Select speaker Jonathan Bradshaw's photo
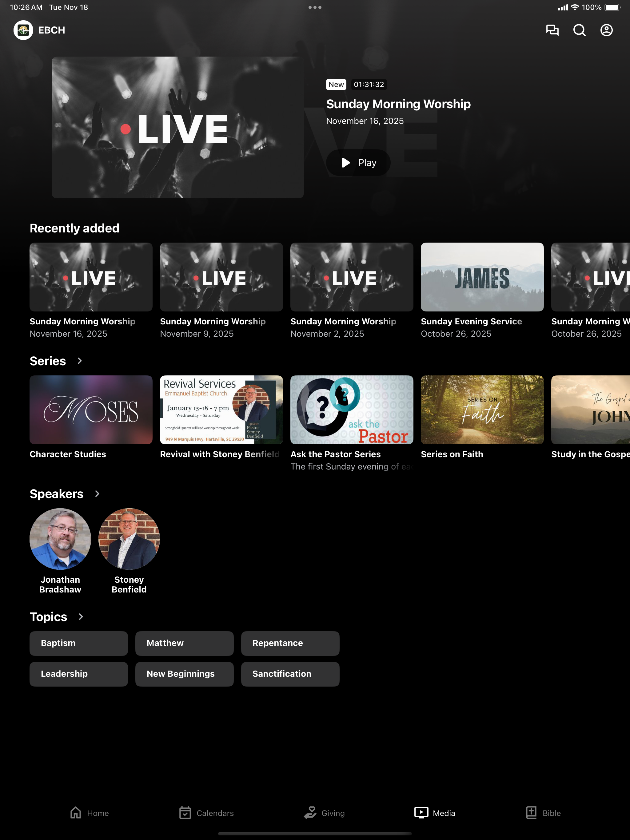This screenshot has height=840, width=630. click(x=60, y=539)
